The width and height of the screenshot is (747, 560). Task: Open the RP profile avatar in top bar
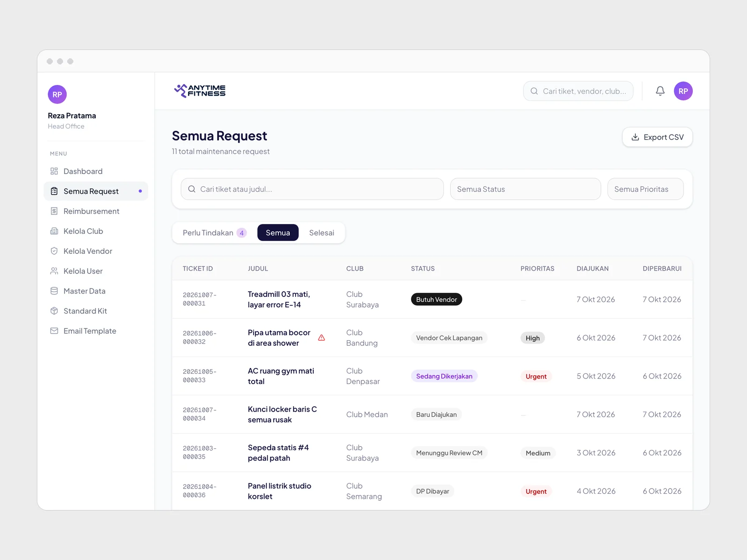683,91
